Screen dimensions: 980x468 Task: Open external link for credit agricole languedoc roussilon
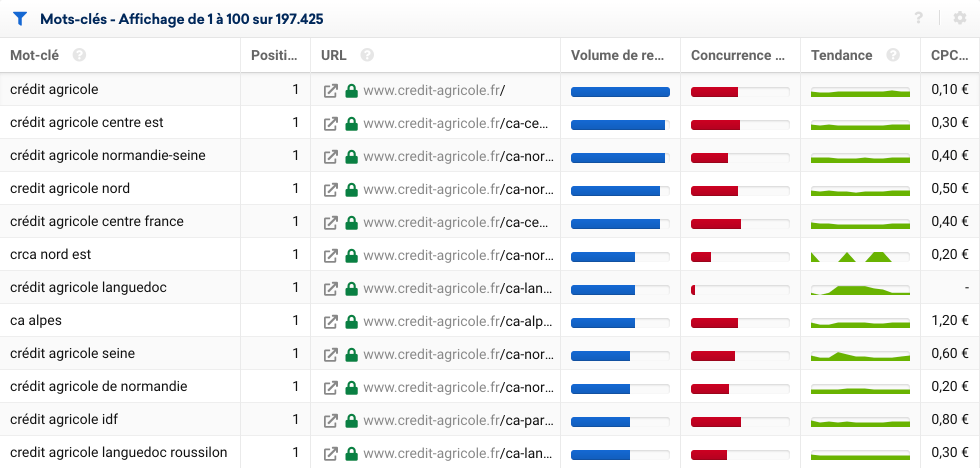point(330,454)
